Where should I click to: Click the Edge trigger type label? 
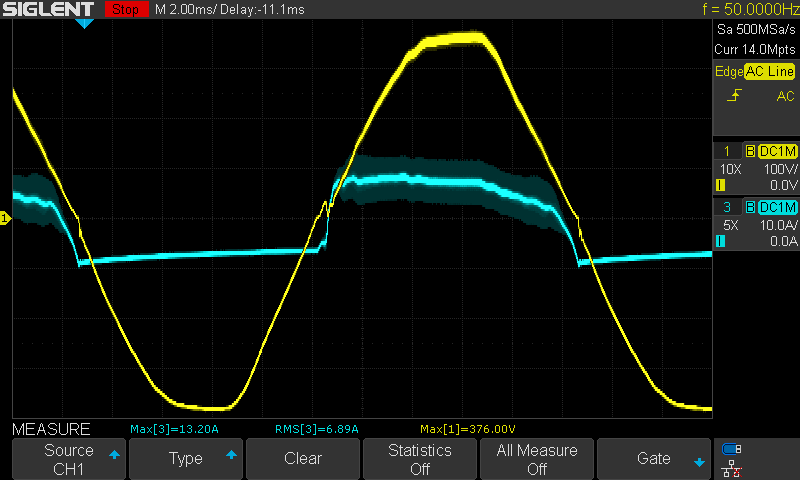pyautogui.click(x=729, y=71)
